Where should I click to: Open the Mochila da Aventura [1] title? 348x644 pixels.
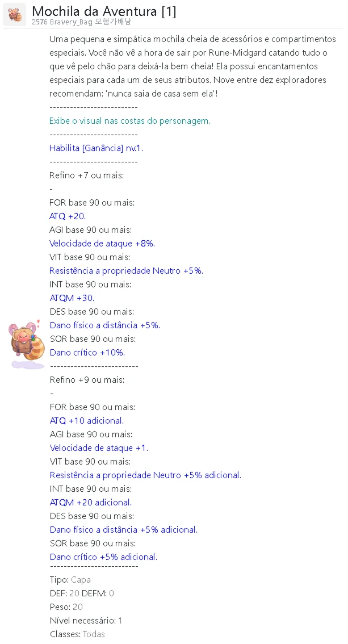click(104, 11)
